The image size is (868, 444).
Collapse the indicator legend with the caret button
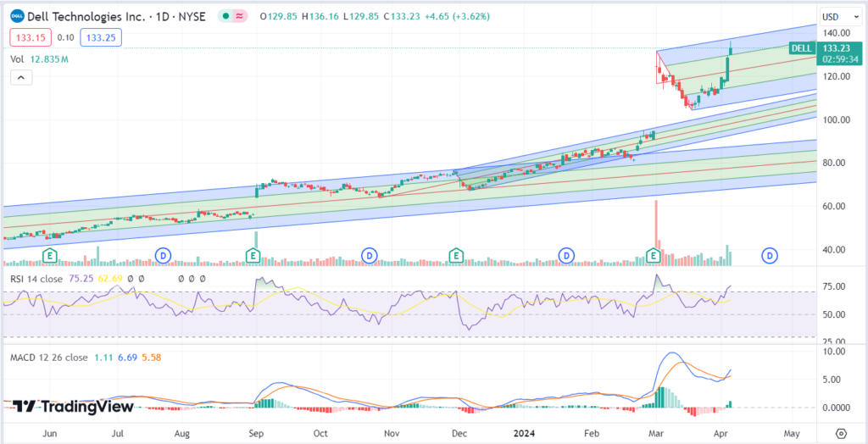pos(21,77)
